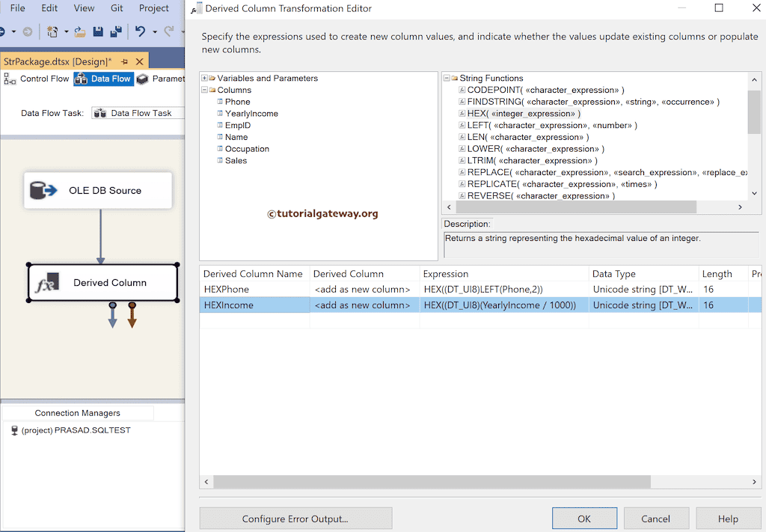This screenshot has height=532, width=766.
Task: Open the Project menu
Action: [154, 8]
